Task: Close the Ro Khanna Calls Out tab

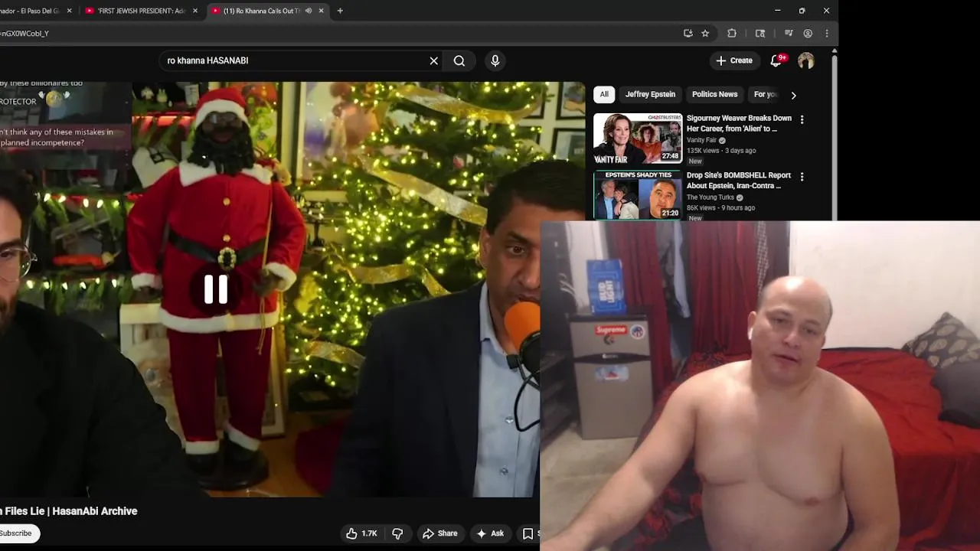Action: click(321, 11)
